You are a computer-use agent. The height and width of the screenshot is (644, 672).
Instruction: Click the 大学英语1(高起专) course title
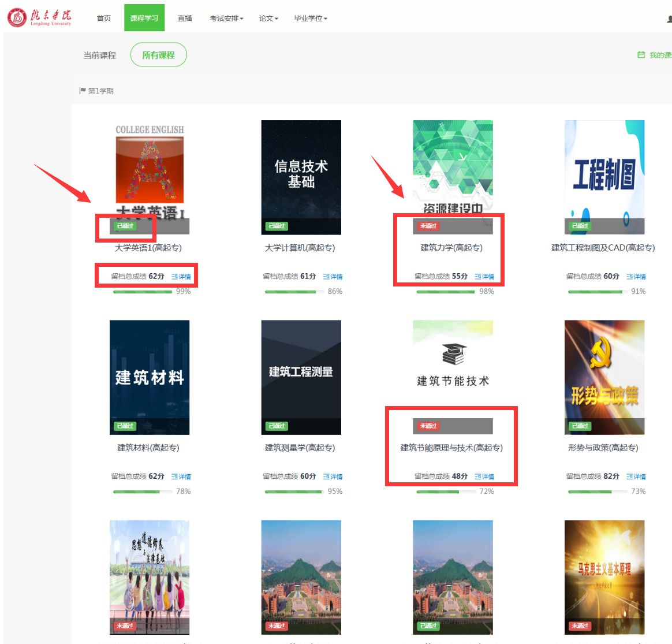[x=148, y=248]
